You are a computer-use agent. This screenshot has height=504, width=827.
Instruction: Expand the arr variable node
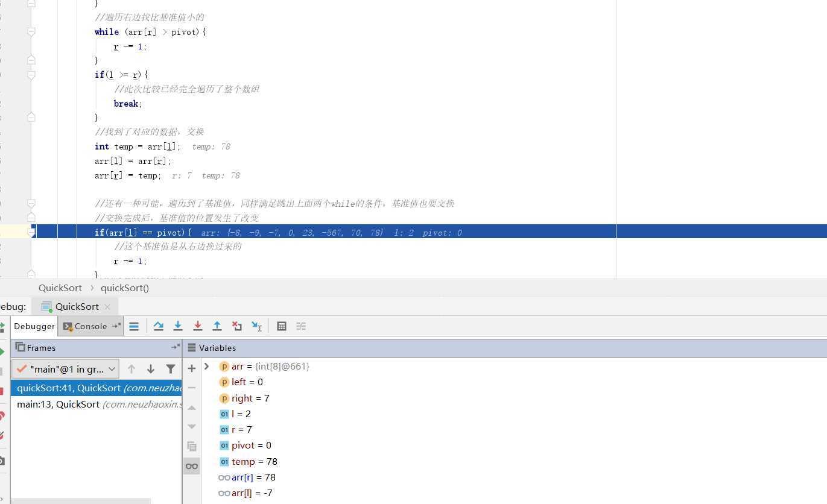coord(206,366)
